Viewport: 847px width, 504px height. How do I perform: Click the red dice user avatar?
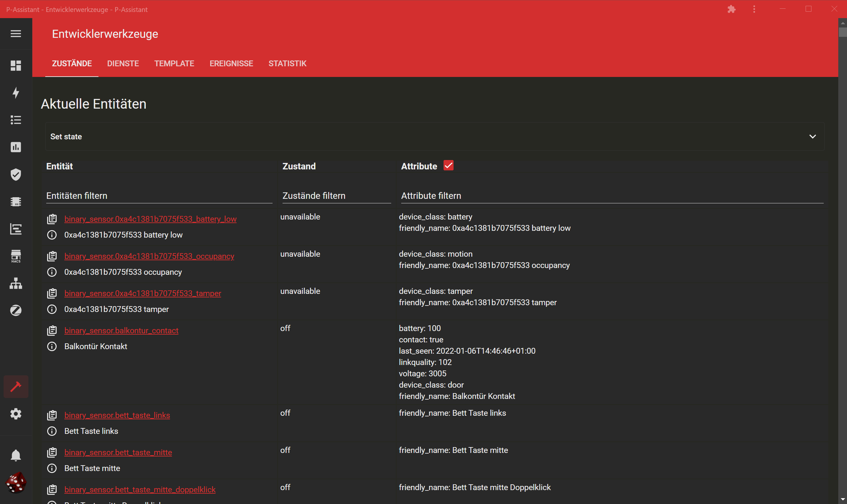[16, 482]
